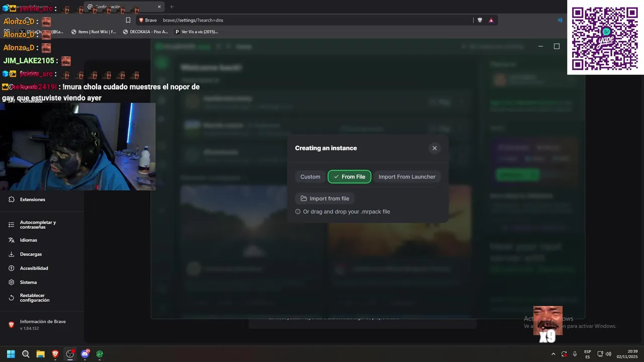Click the Sistema gear icon
This screenshot has width=644, height=362.
[x=11, y=283]
